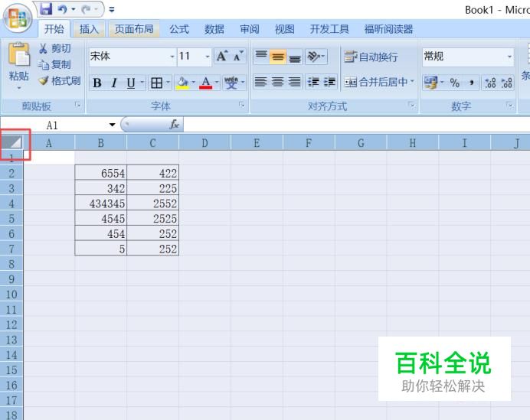Open the undo history dropdown arrow
Screen dimensions: 530x420
73,9
